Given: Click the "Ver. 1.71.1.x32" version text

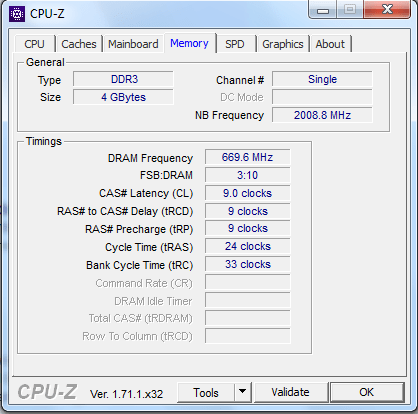Looking at the screenshot, I should pyautogui.click(x=126, y=394).
